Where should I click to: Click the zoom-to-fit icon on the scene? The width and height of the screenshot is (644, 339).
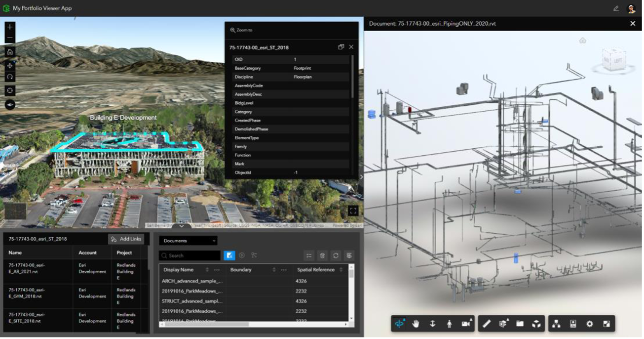click(353, 210)
